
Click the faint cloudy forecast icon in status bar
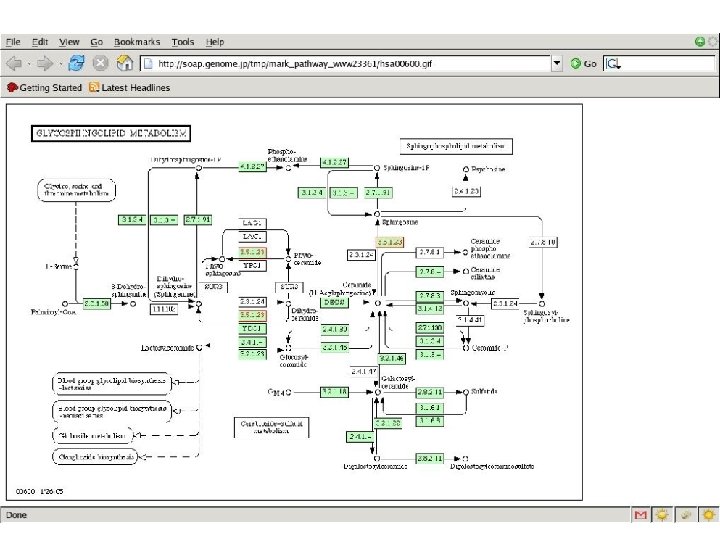[x=686, y=515]
